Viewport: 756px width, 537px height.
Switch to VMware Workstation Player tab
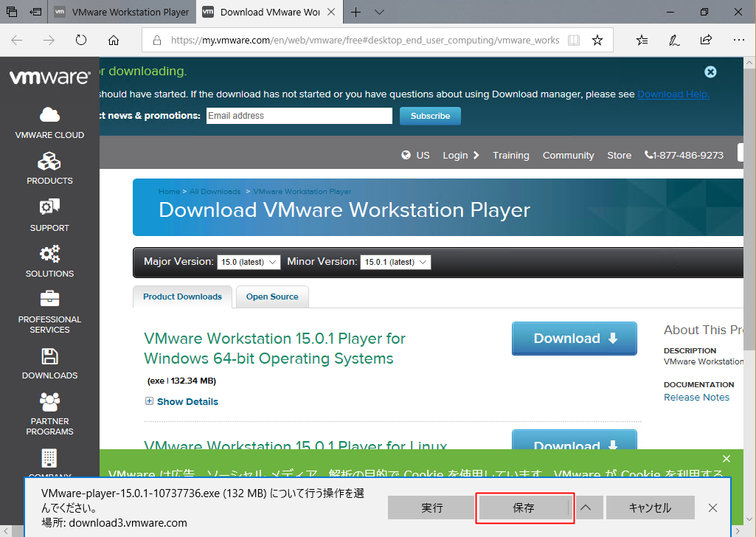(122, 12)
